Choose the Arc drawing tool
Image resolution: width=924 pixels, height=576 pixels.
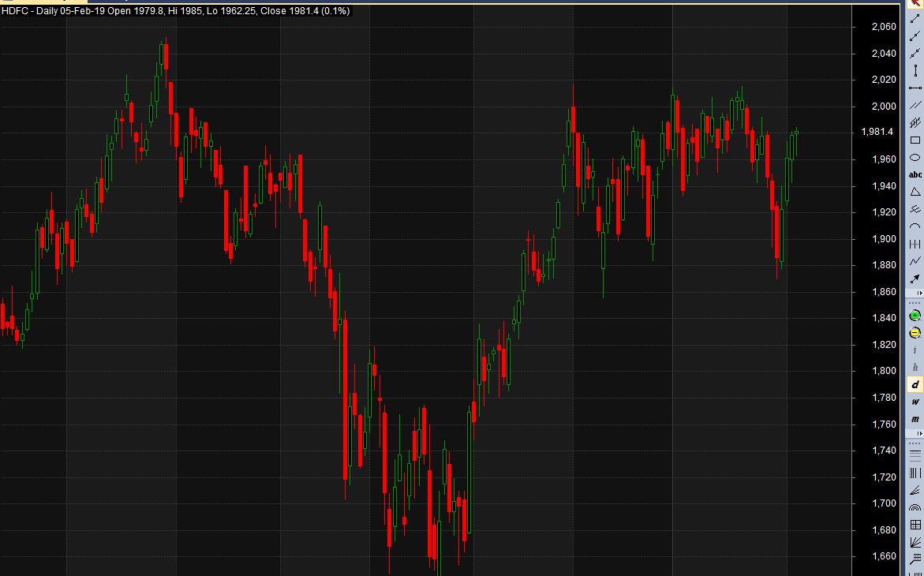915,226
